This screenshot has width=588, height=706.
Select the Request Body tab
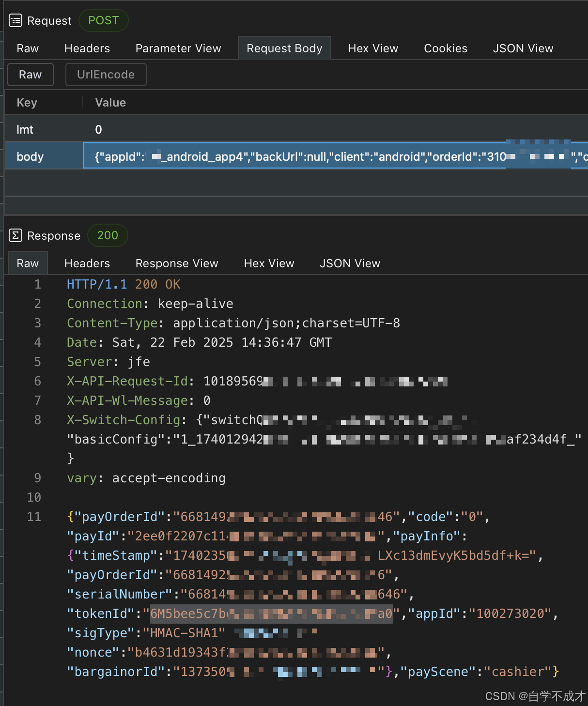tap(284, 48)
